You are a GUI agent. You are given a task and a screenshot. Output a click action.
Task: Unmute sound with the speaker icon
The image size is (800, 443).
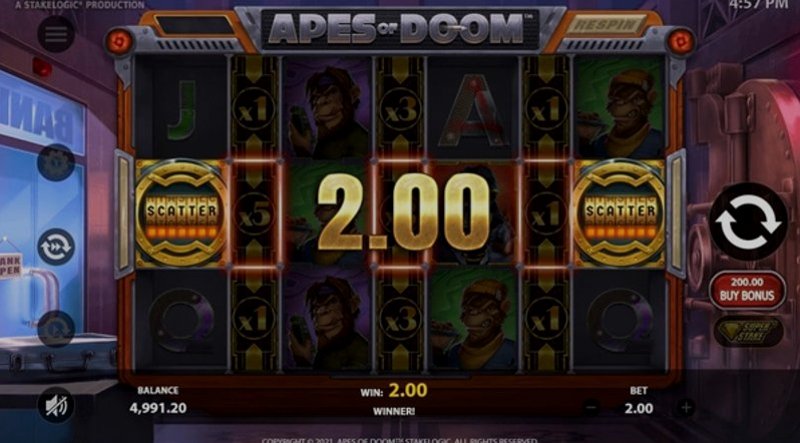(56, 405)
